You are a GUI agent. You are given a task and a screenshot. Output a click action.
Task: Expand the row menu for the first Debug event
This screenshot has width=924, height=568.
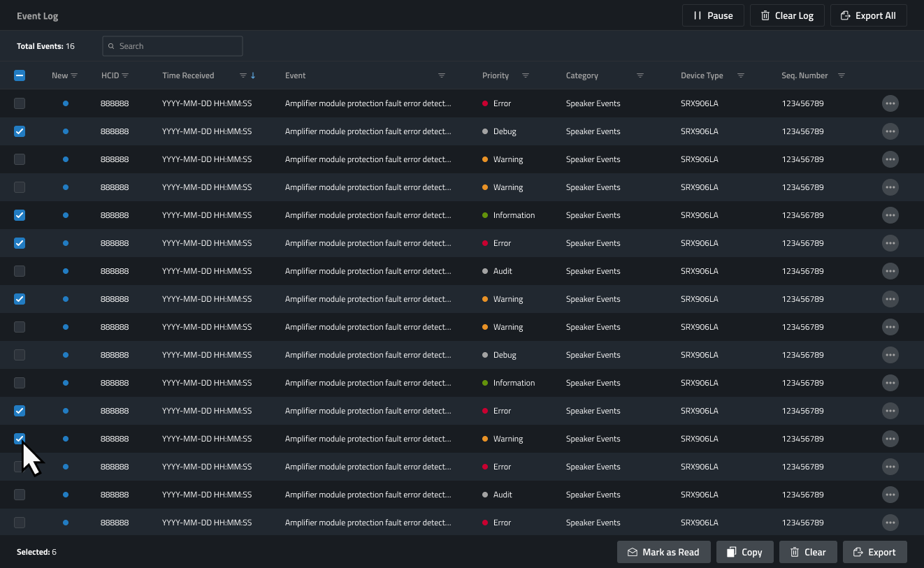click(890, 131)
